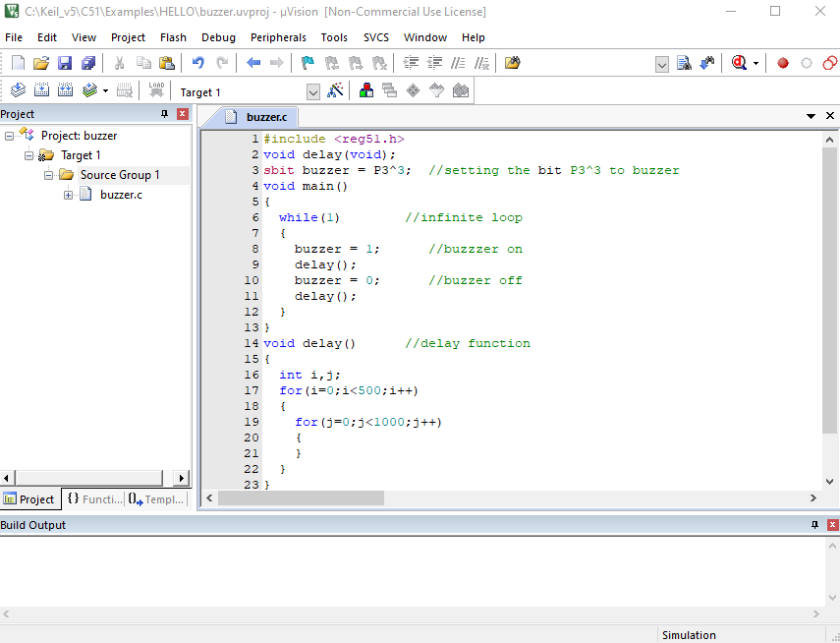Viewport: 840px width, 643px height.
Task: Expand buzzer.c file node
Action: [68, 196]
